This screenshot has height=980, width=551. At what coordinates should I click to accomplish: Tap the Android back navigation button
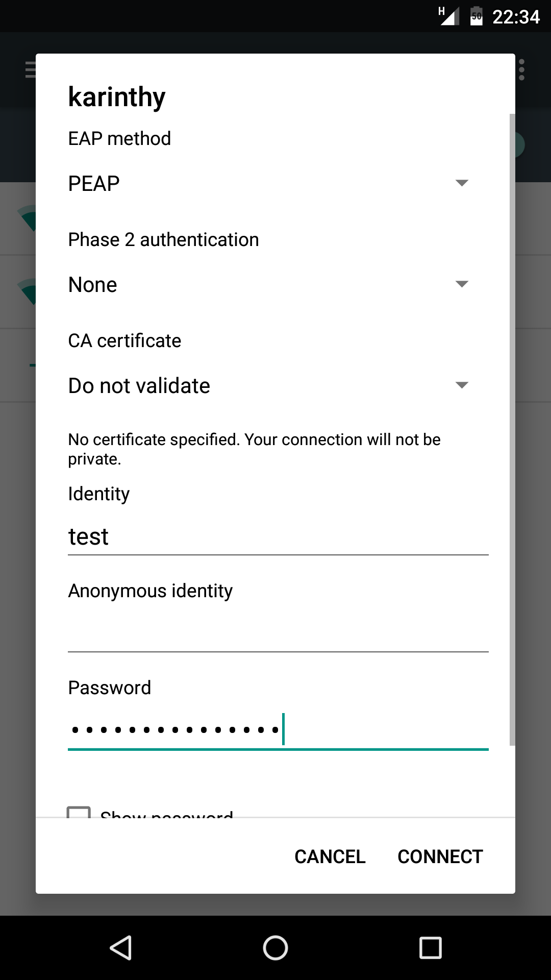(121, 948)
